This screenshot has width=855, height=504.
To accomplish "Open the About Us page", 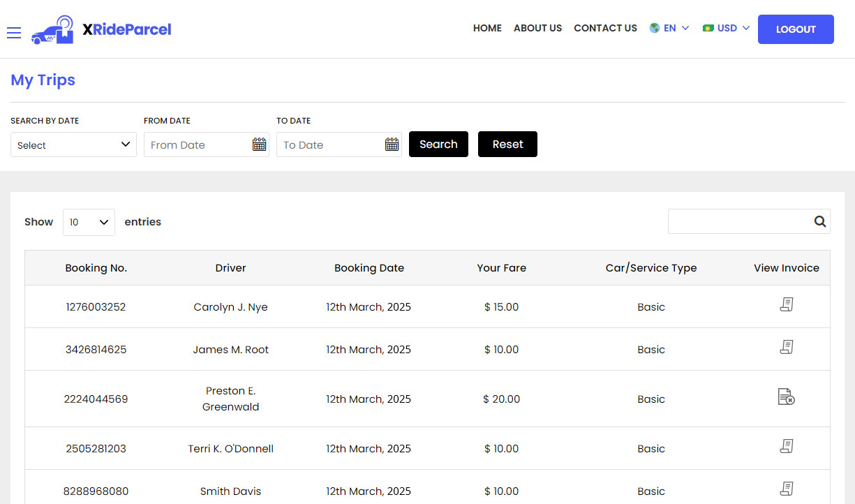I will pyautogui.click(x=537, y=29).
